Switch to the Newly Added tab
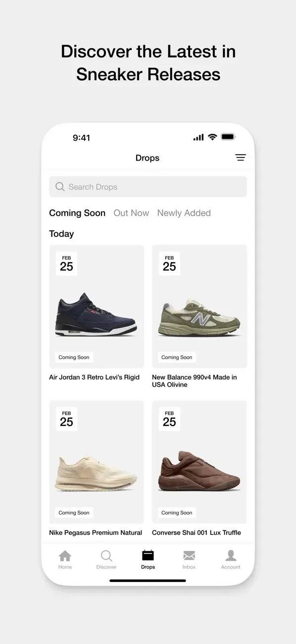 click(184, 213)
